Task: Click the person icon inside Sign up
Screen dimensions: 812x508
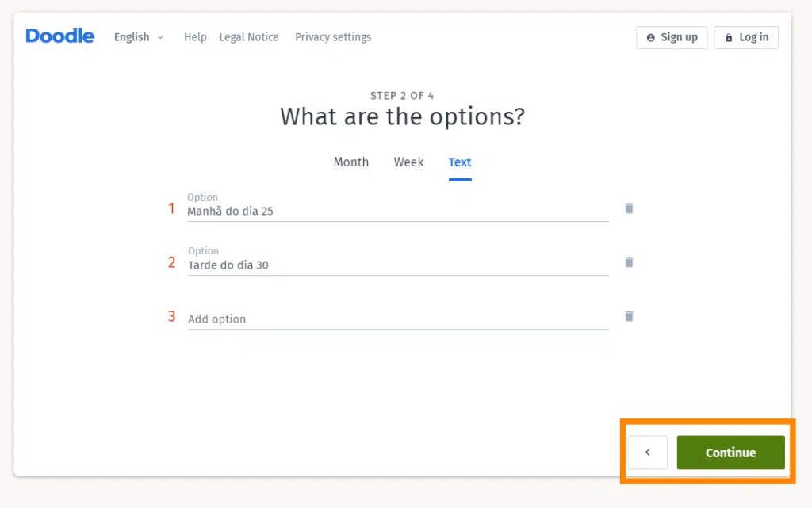Action: click(x=650, y=37)
